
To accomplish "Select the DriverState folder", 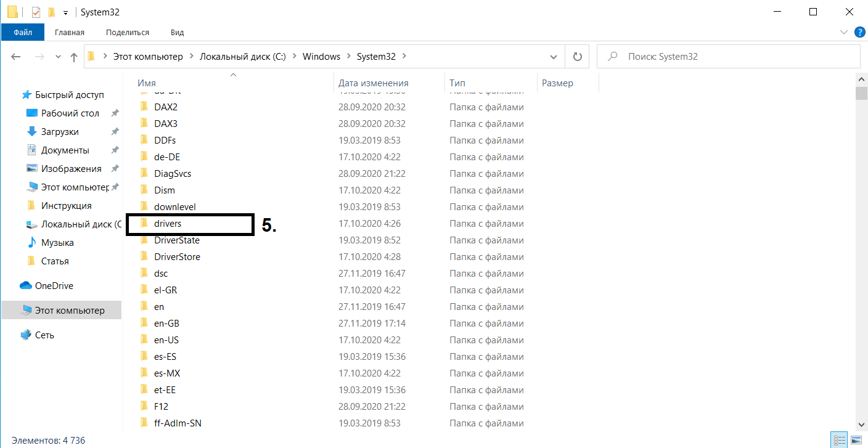I will tap(176, 240).
